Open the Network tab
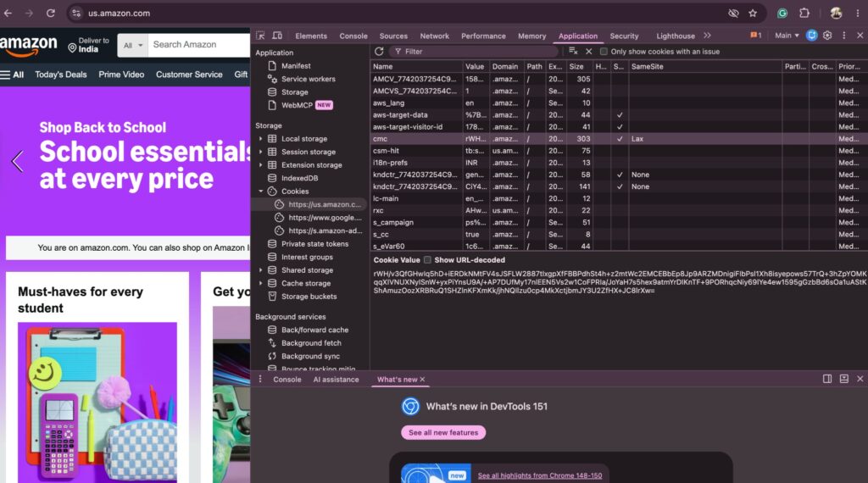This screenshot has width=868, height=483. (x=435, y=36)
